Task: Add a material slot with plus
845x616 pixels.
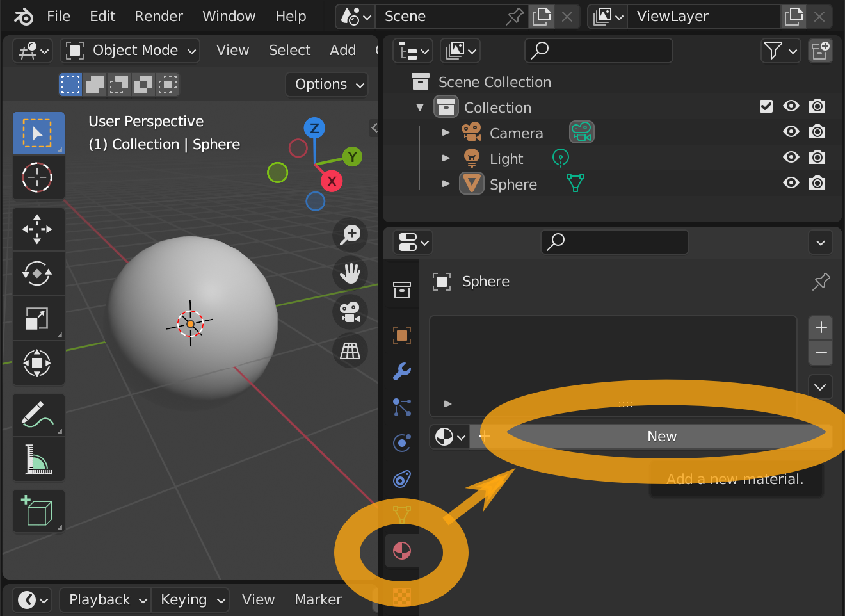Action: coord(821,328)
